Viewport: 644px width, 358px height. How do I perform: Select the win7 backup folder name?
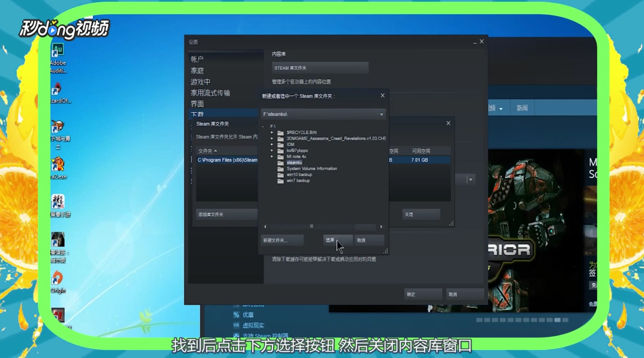pos(298,181)
